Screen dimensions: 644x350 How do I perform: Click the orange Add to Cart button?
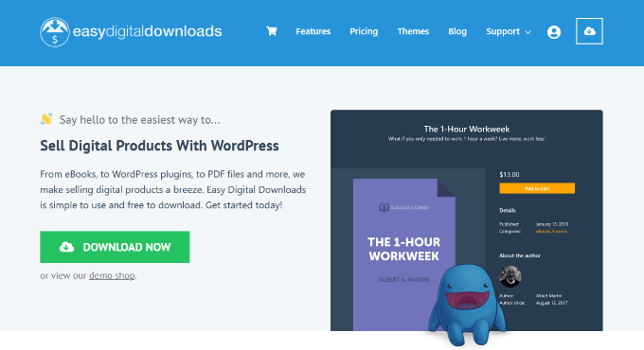(x=537, y=188)
